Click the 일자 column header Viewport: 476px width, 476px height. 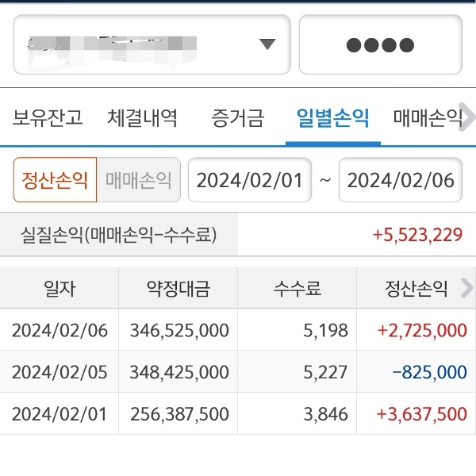click(59, 289)
